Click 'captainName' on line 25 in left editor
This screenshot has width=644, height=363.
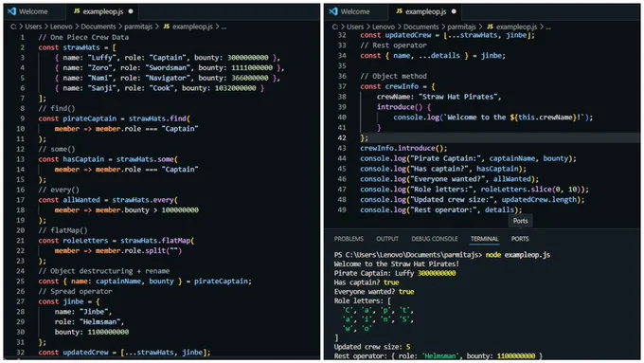pyautogui.click(x=118, y=281)
